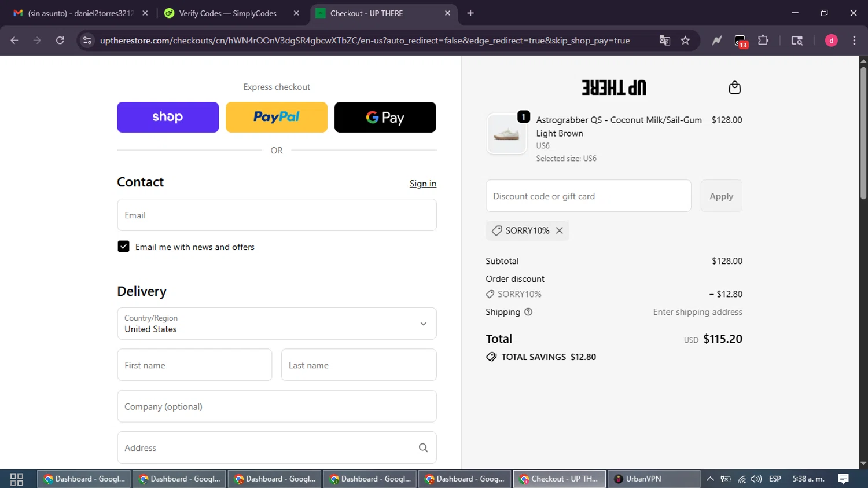Open Checkout - UP TH... taskbar window

559,479
